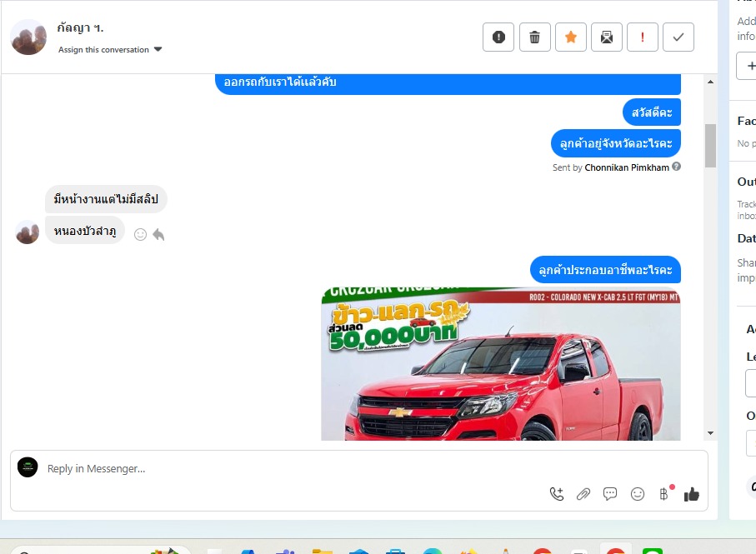This screenshot has width=756, height=554.
Task: Mark conversation as done with checkmark
Action: click(x=678, y=37)
